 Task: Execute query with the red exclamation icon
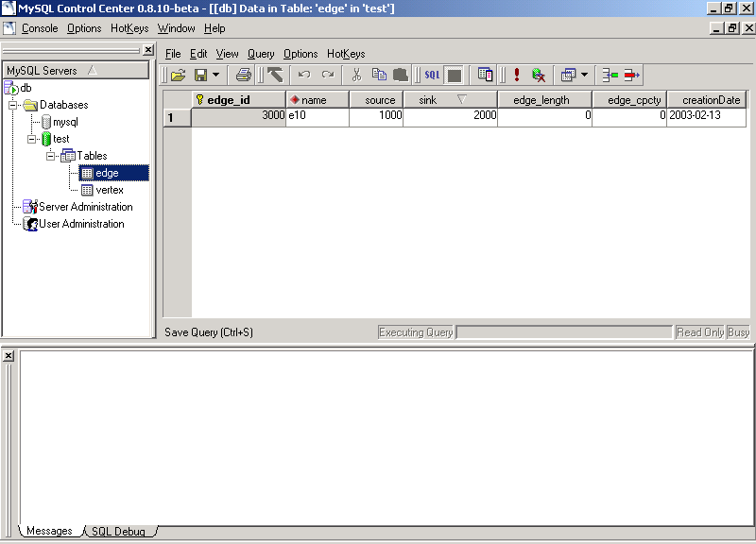click(x=517, y=75)
